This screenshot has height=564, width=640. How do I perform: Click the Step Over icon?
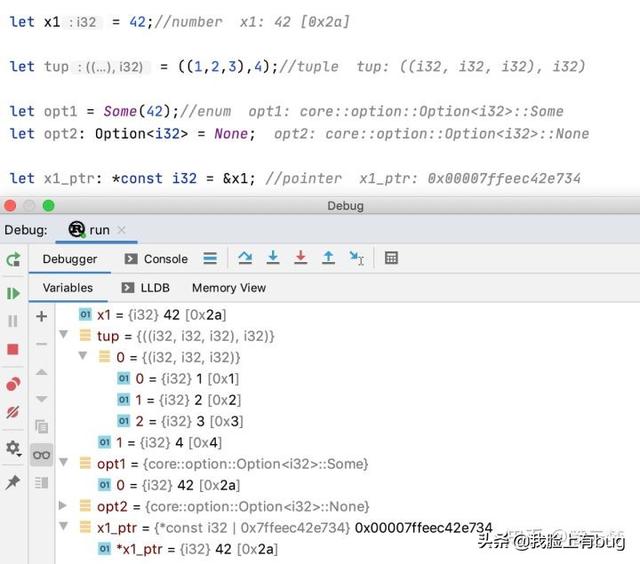pyautogui.click(x=245, y=258)
